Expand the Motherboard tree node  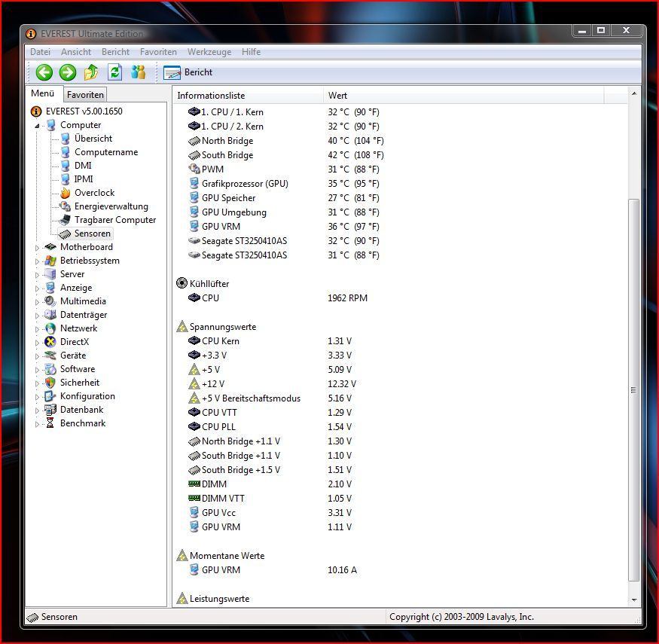click(37, 248)
